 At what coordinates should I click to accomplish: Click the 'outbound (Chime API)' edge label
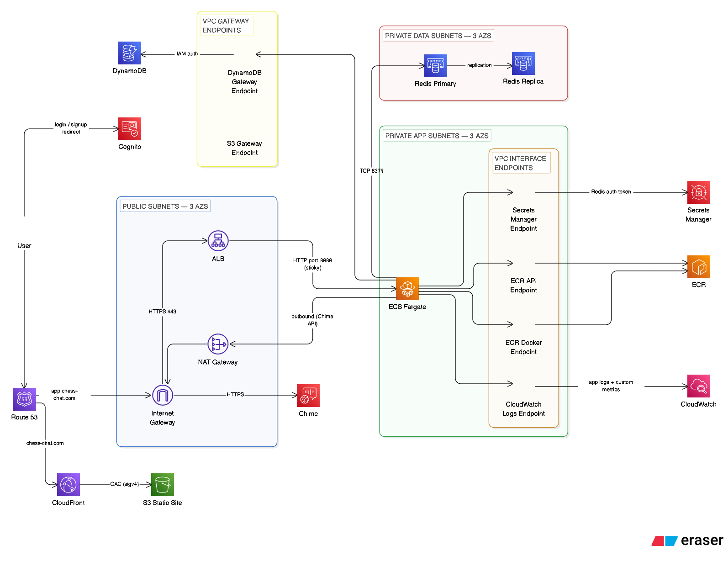(312, 320)
